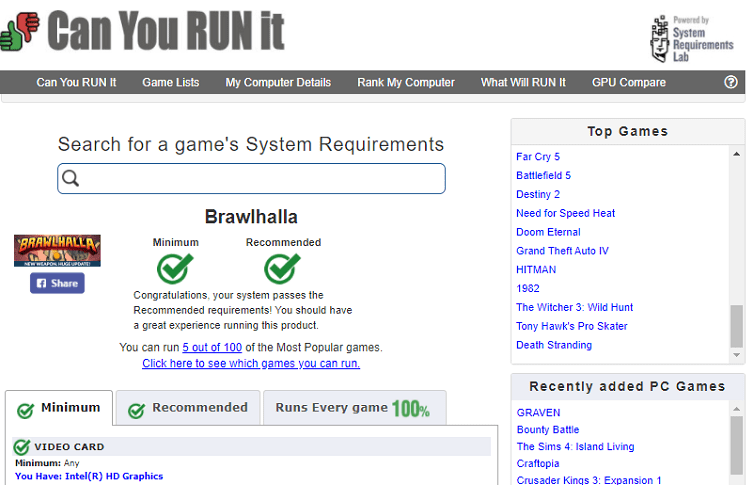The image size is (749, 485).
Task: Click Top Games list scroll up arrow
Action: (736, 154)
